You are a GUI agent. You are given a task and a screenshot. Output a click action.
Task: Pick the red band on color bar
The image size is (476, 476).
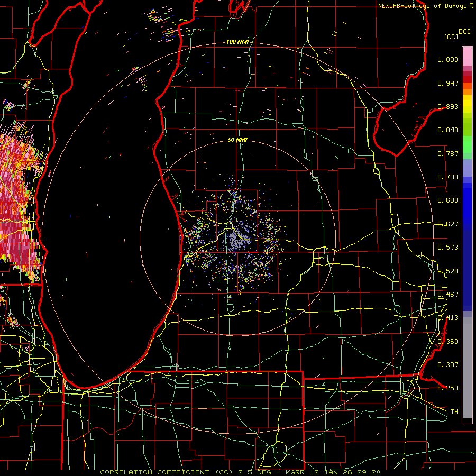pyautogui.click(x=467, y=79)
